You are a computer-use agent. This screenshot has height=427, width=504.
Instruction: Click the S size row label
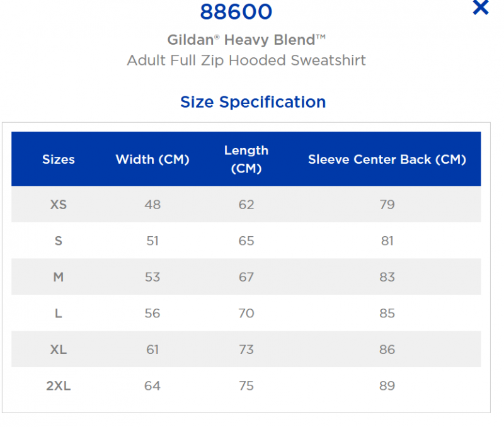[x=59, y=241]
